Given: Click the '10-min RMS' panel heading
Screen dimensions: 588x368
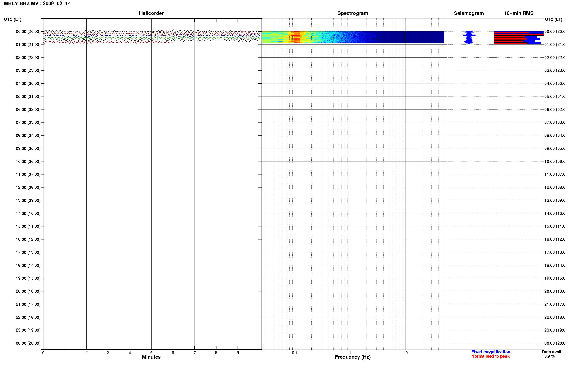Looking at the screenshot, I should (x=519, y=13).
